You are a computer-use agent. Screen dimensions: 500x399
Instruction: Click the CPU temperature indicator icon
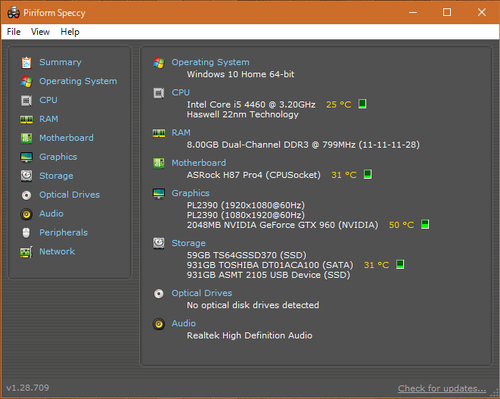pyautogui.click(x=362, y=104)
